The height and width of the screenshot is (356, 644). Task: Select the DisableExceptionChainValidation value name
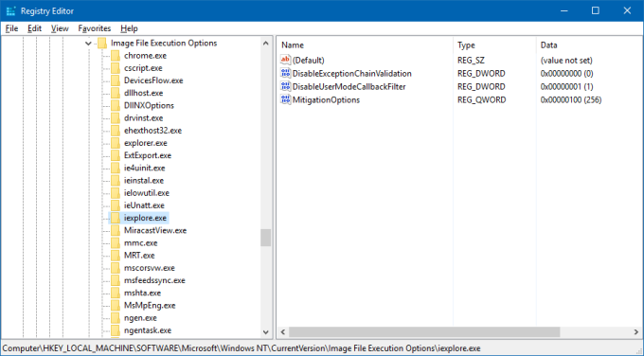click(x=352, y=73)
